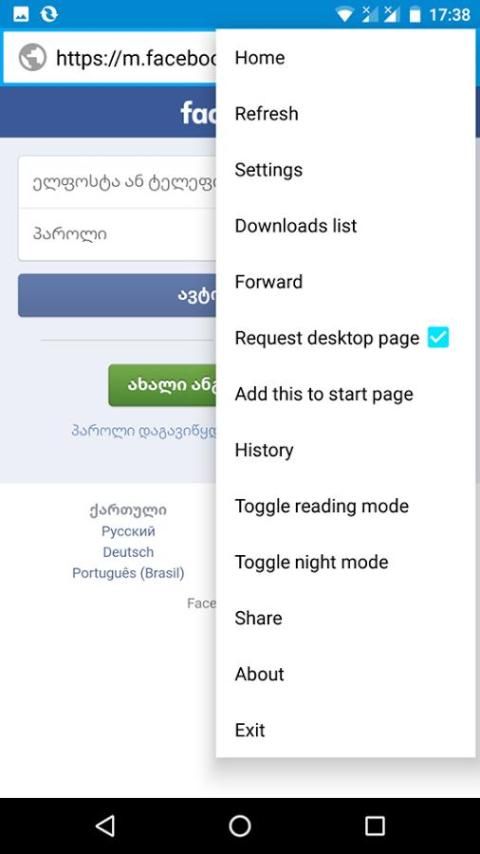Click the Português (Brasil) language link
This screenshot has width=480, height=854.
[x=128, y=573]
